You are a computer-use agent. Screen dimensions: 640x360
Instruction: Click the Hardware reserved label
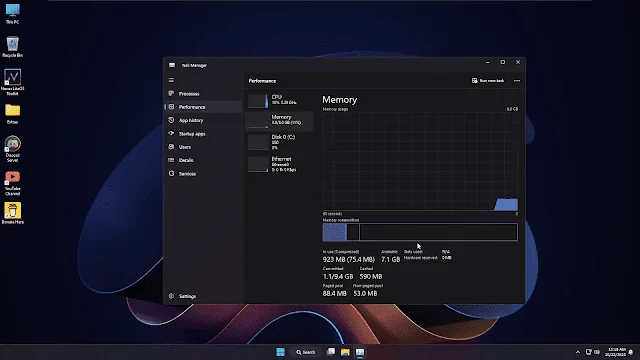[420, 258]
